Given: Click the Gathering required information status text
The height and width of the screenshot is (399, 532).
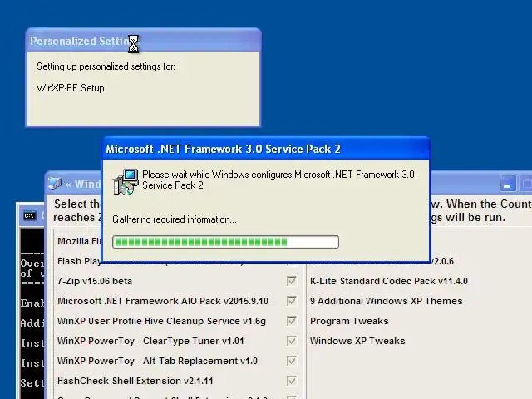Looking at the screenshot, I should point(175,219).
